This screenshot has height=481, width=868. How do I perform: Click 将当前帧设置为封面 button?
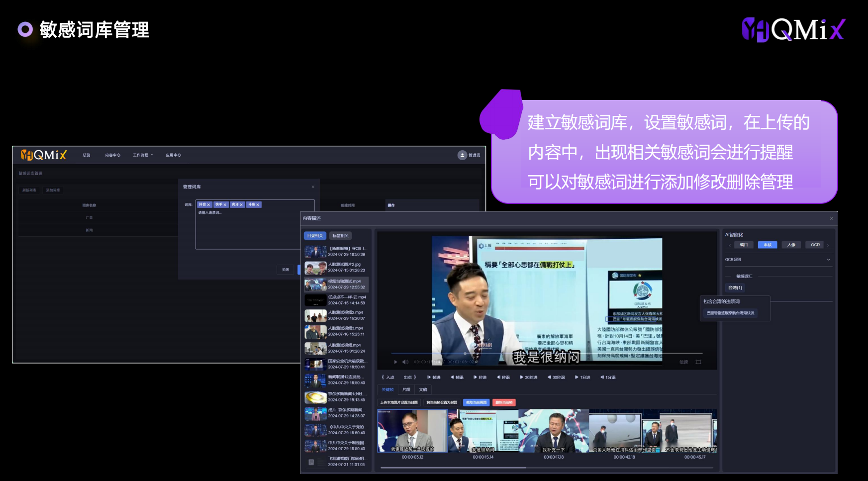click(442, 402)
